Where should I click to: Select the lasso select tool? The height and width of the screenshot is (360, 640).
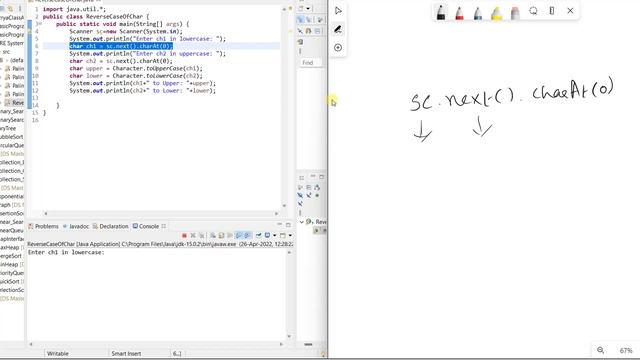[533, 11]
